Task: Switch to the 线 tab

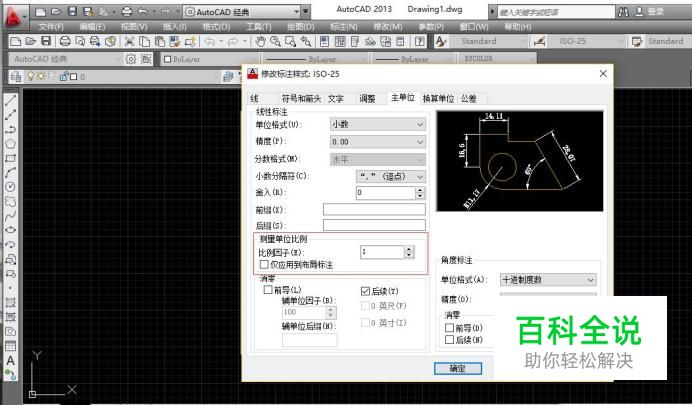Action: point(255,98)
